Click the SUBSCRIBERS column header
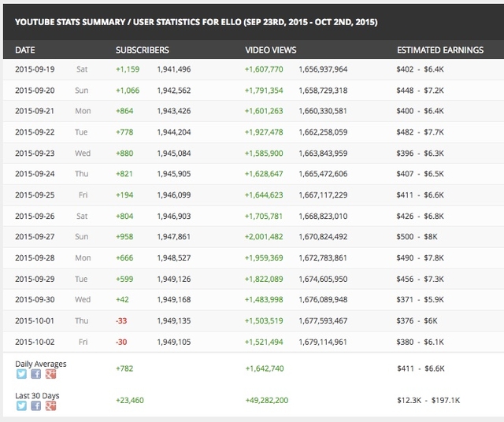 point(143,50)
